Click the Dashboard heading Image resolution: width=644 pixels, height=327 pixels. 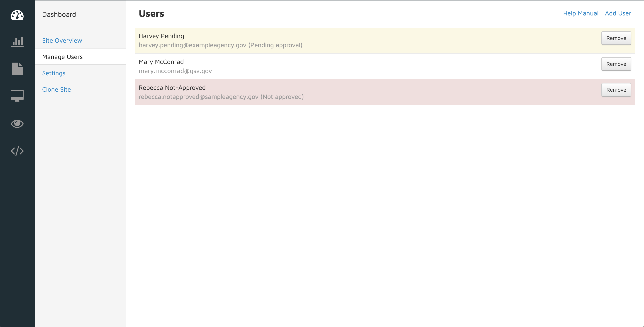59,15
